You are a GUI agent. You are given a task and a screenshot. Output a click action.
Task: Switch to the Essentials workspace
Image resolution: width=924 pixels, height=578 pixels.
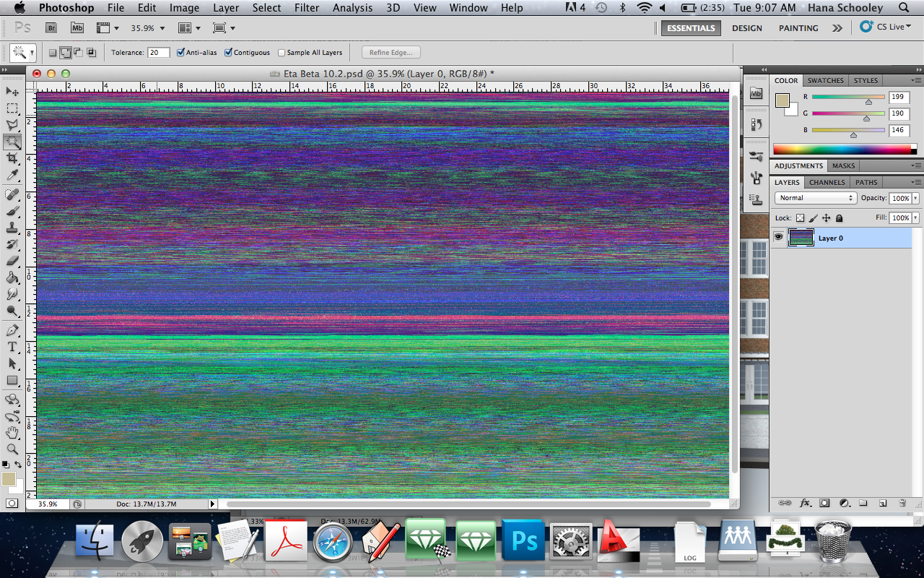691,28
